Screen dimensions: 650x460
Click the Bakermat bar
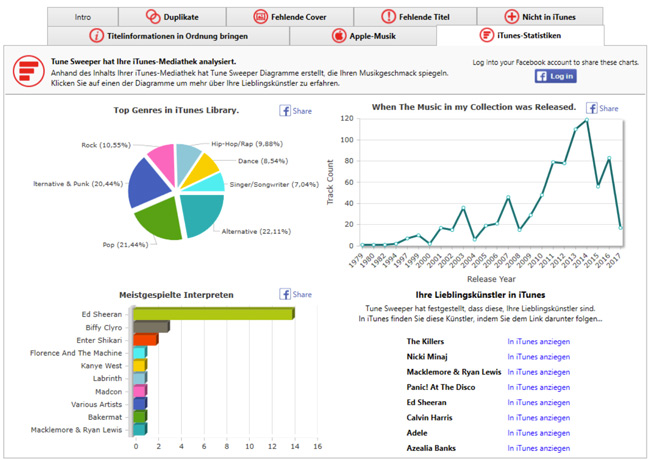[x=140, y=416]
